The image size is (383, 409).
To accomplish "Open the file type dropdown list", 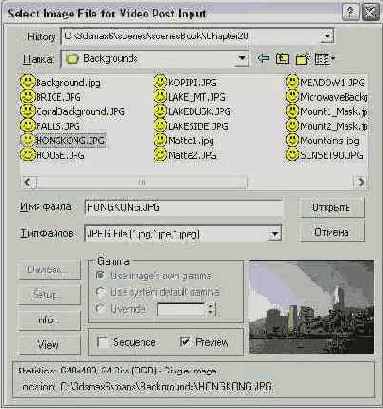I will click(275, 234).
